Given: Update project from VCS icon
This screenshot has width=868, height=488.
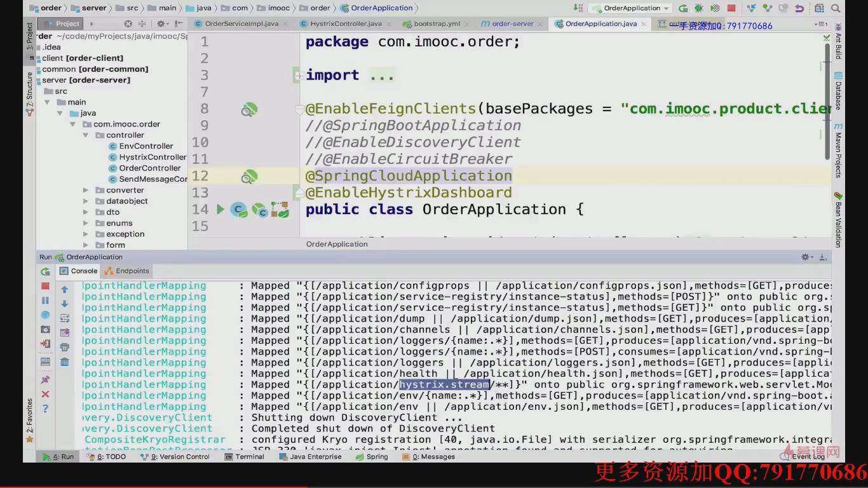Looking at the screenshot, I should [752, 8].
